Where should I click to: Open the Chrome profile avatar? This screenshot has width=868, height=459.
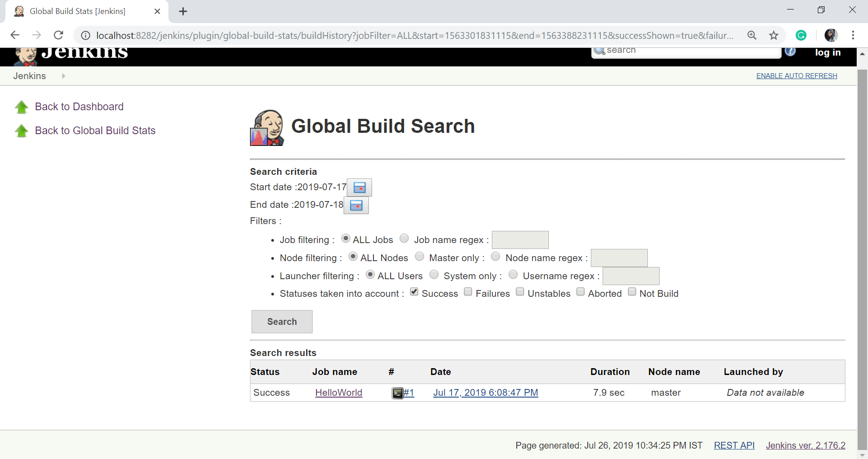click(831, 35)
